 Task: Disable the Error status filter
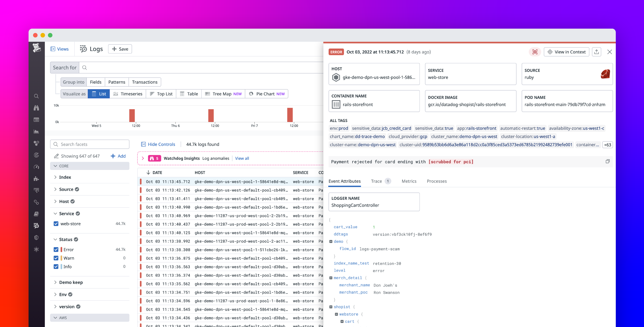coord(56,249)
